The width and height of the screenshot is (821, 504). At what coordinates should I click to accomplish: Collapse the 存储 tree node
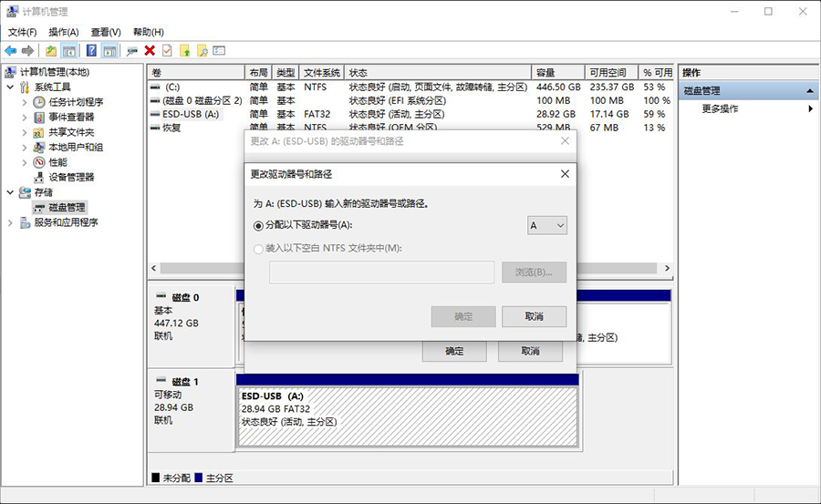coord(10,192)
